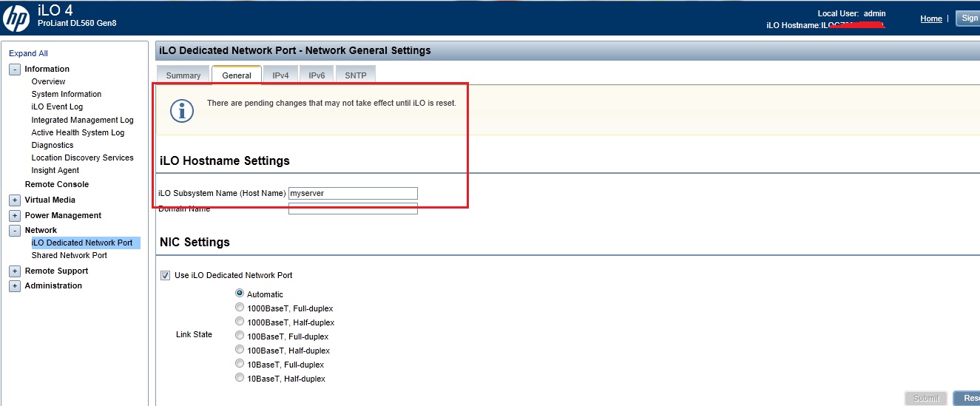This screenshot has width=980, height=406.
Task: Click the iLO Subsystem Name field
Action: [x=353, y=193]
